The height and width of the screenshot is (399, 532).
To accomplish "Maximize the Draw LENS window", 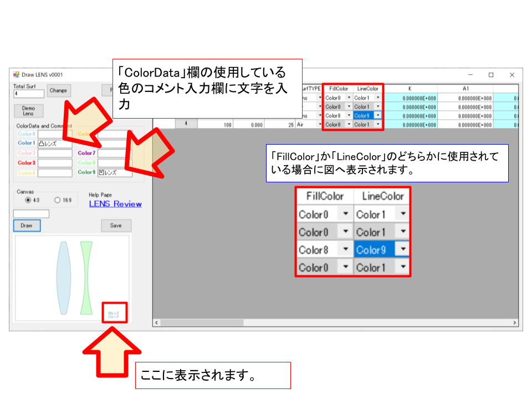I will click(x=491, y=75).
